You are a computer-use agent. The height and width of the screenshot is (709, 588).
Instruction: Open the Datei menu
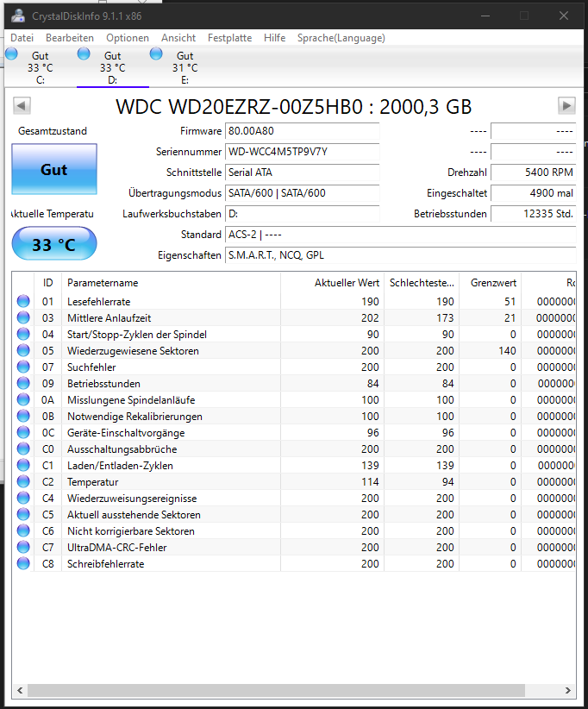point(22,38)
